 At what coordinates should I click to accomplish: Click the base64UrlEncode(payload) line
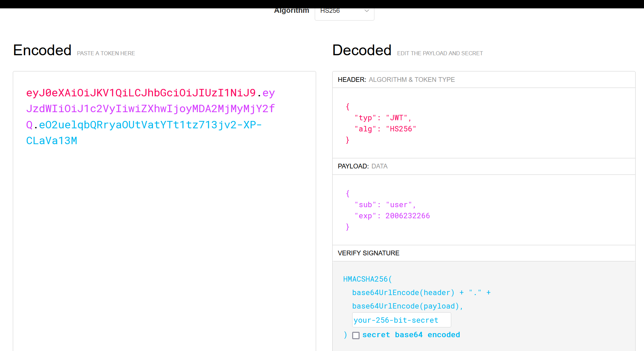coord(407,306)
